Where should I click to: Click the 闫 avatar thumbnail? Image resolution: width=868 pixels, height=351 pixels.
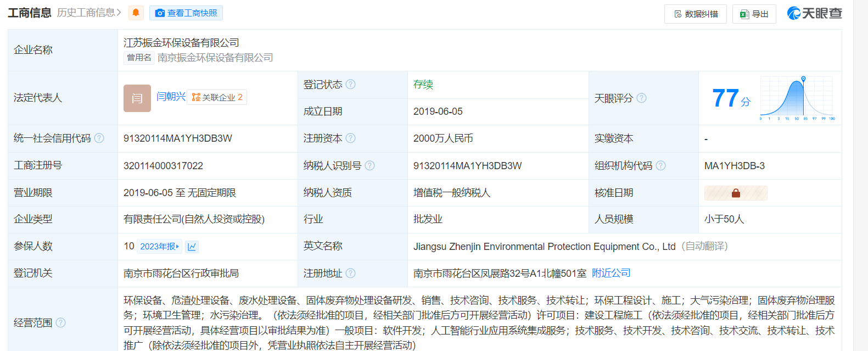pyautogui.click(x=137, y=98)
